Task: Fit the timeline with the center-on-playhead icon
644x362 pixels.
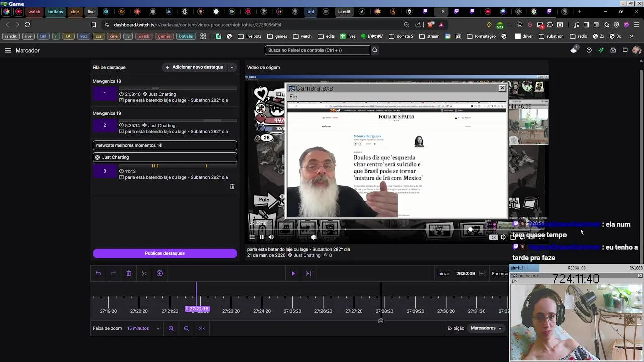Action: (x=202, y=328)
